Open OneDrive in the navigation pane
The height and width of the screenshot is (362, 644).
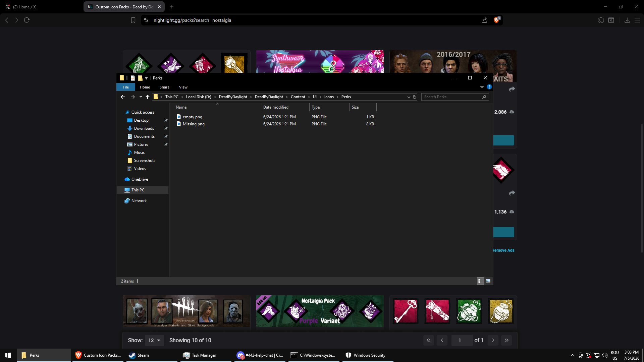coord(140,179)
